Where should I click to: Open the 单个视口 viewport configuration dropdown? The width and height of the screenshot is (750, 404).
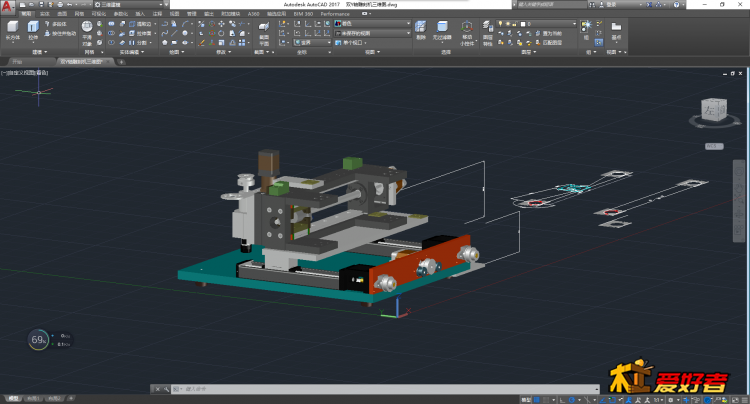click(x=351, y=43)
